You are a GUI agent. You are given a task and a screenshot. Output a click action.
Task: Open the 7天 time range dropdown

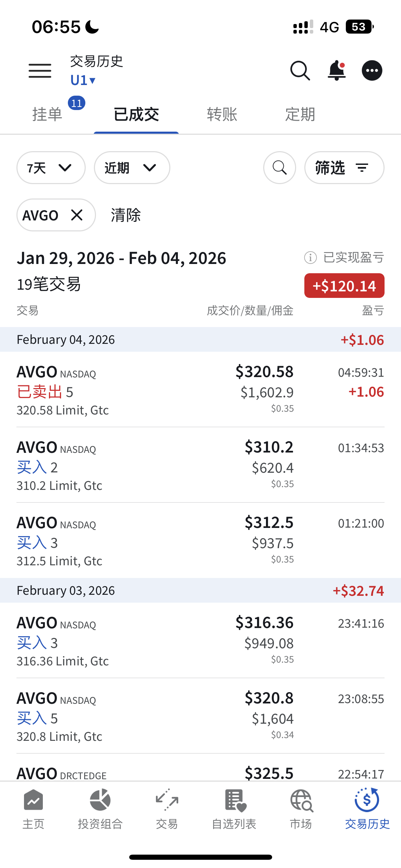51,168
